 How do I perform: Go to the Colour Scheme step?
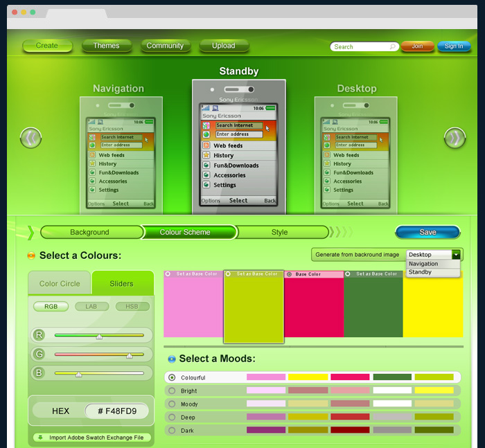click(x=188, y=232)
